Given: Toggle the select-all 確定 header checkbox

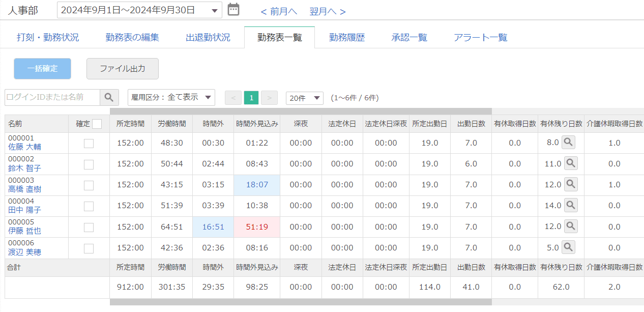Looking at the screenshot, I should [97, 124].
